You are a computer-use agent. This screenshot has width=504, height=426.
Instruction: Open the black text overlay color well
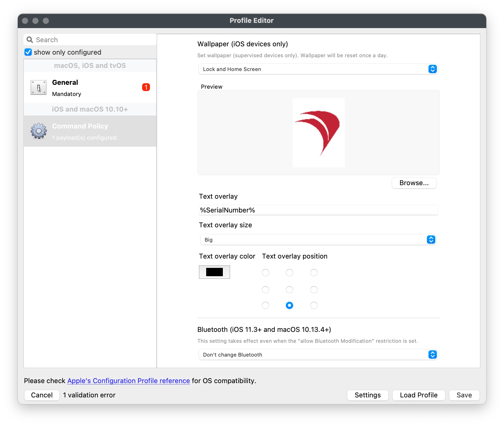[x=215, y=272]
